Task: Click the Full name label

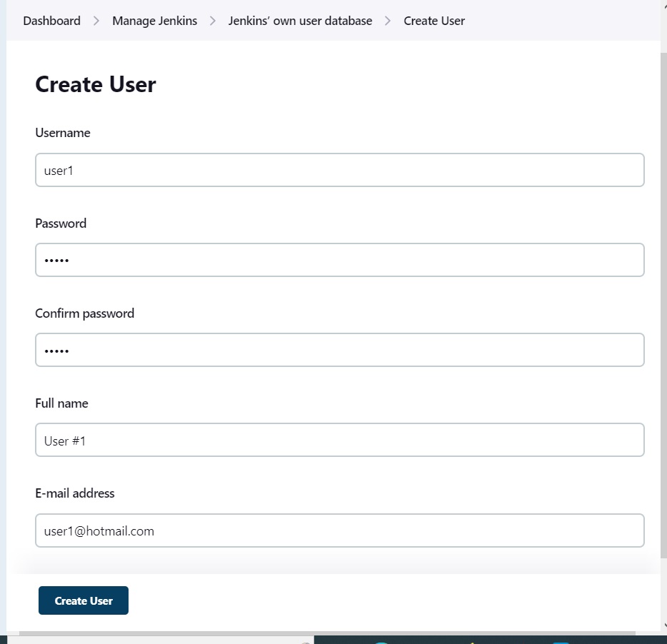Action: [x=61, y=403]
